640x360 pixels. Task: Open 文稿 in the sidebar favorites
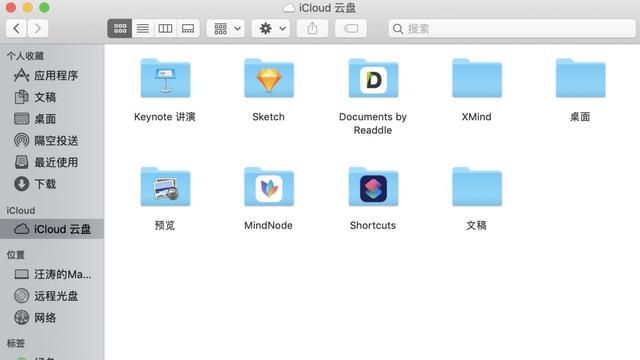[52, 97]
